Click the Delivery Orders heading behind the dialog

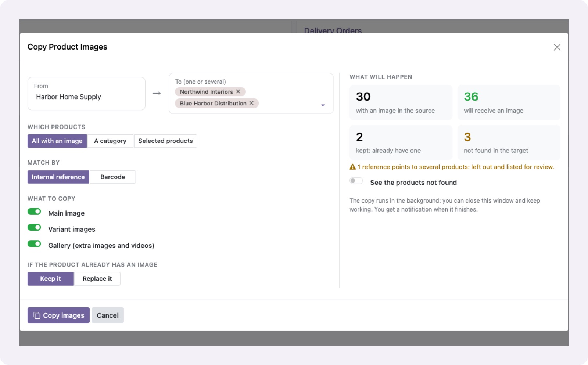333,30
